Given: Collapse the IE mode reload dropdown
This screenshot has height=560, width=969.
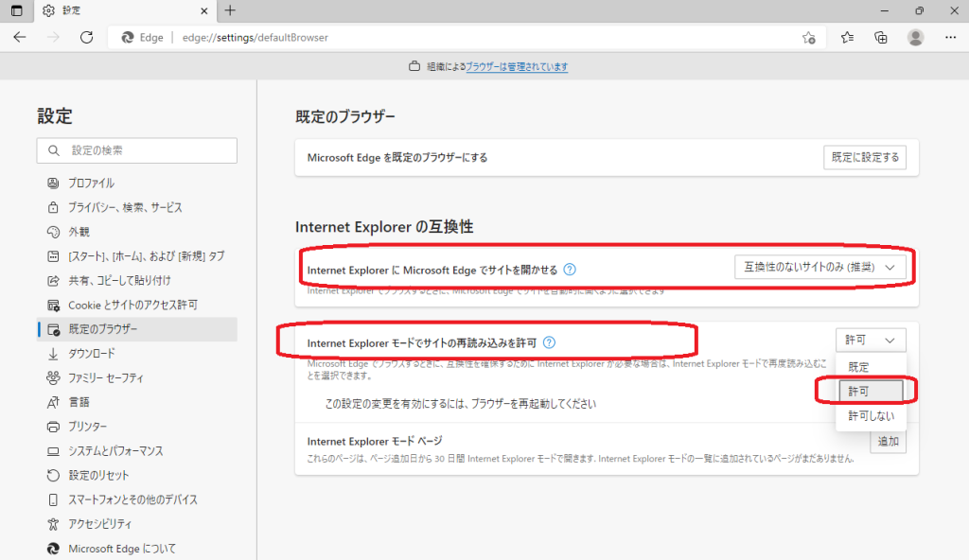Looking at the screenshot, I should (871, 340).
